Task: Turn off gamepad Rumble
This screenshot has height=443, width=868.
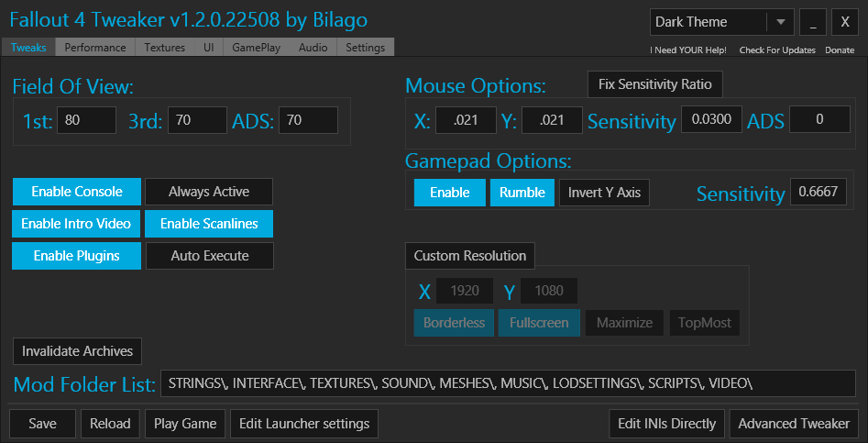Action: [x=522, y=193]
